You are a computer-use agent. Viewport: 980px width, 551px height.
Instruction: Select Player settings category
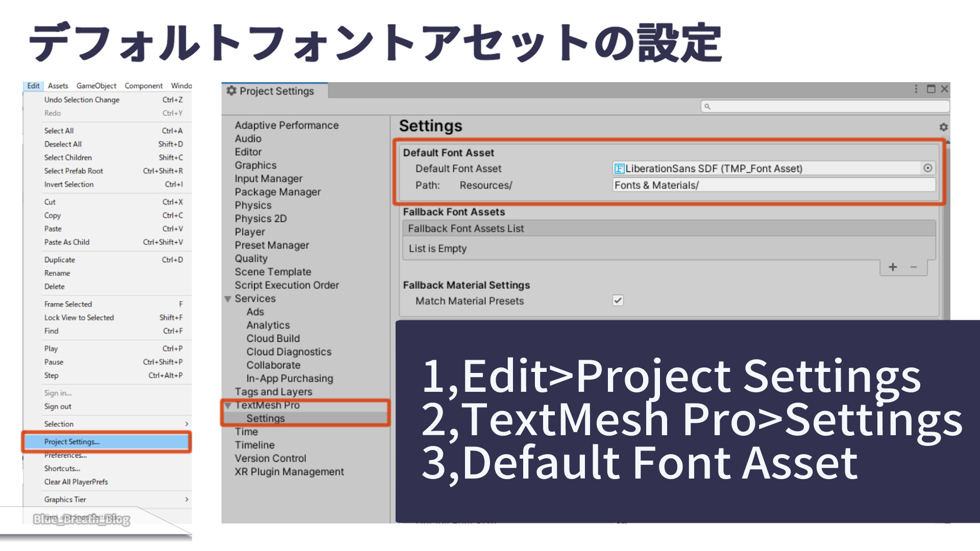250,232
